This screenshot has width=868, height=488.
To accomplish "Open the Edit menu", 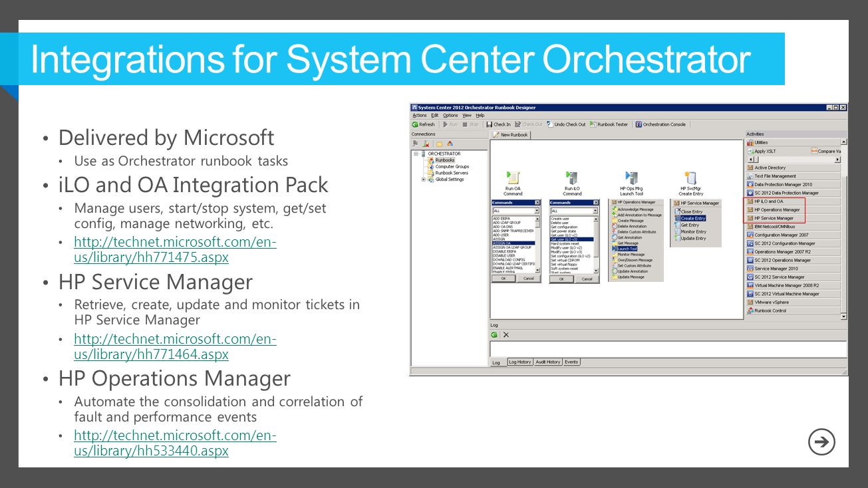I will 434,116.
